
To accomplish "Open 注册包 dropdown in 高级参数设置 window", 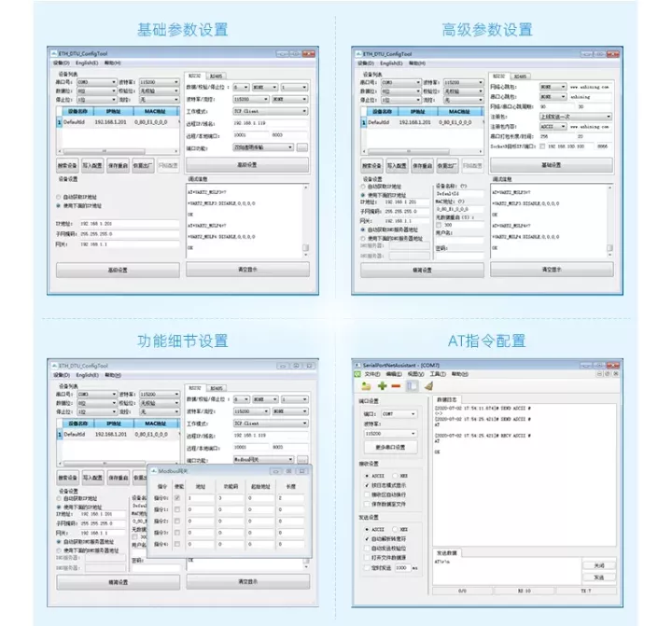I will (x=575, y=117).
